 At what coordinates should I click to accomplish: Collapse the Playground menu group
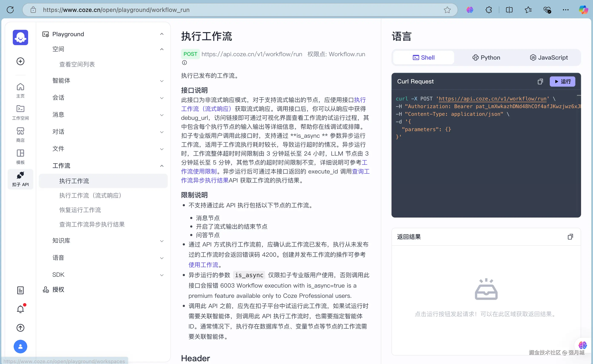pos(162,34)
